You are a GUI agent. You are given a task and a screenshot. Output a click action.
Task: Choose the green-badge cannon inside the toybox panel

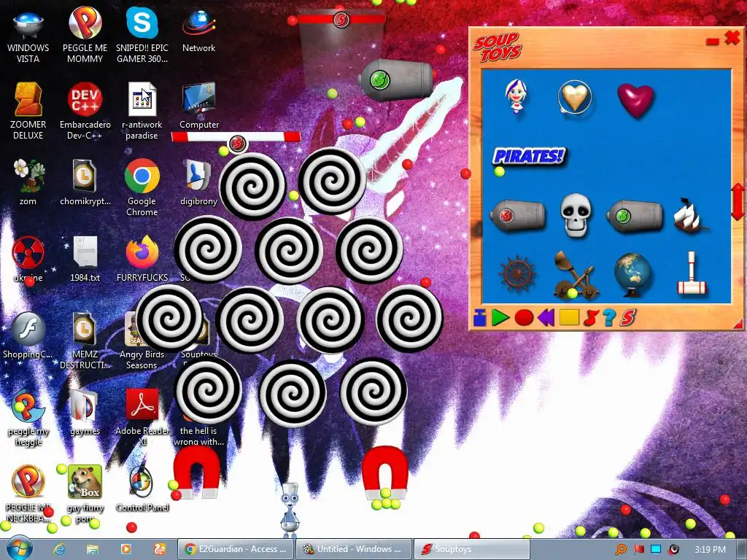(634, 216)
